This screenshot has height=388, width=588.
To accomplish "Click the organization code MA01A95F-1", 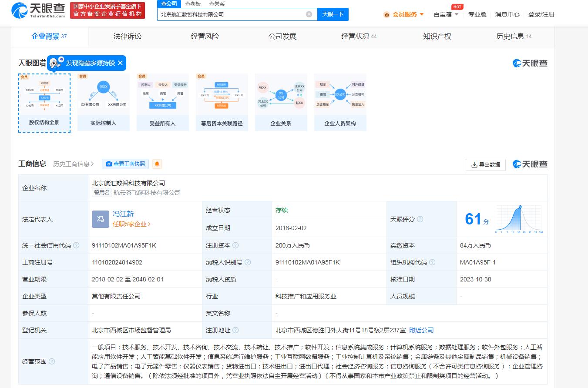I will (x=478, y=262).
